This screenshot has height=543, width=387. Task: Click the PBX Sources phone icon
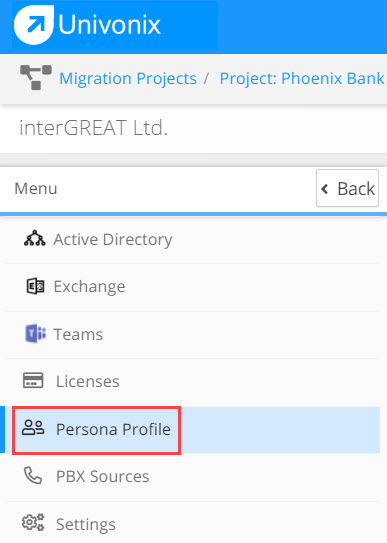[33, 475]
